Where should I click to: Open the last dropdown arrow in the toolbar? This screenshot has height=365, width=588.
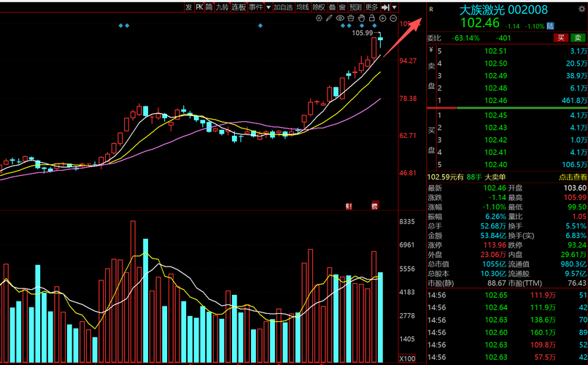[x=394, y=7]
